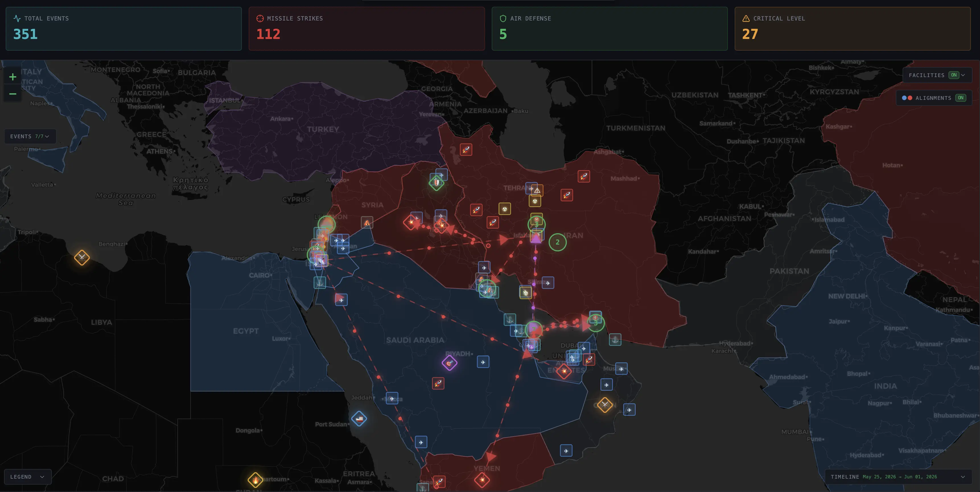This screenshot has height=492, width=980.
Task: Click the air defense shield marker in northern Iraq
Action: click(436, 183)
